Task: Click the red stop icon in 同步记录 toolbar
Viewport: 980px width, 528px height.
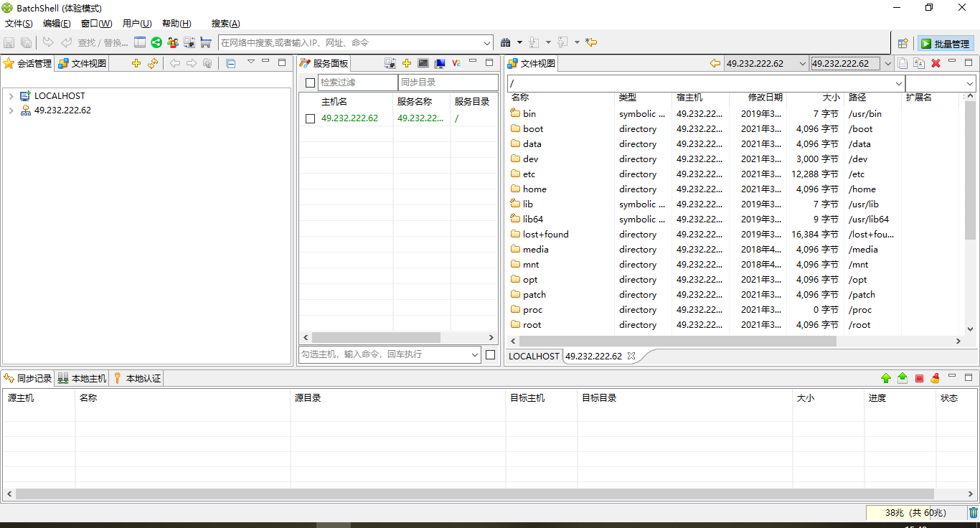Action: click(x=919, y=378)
